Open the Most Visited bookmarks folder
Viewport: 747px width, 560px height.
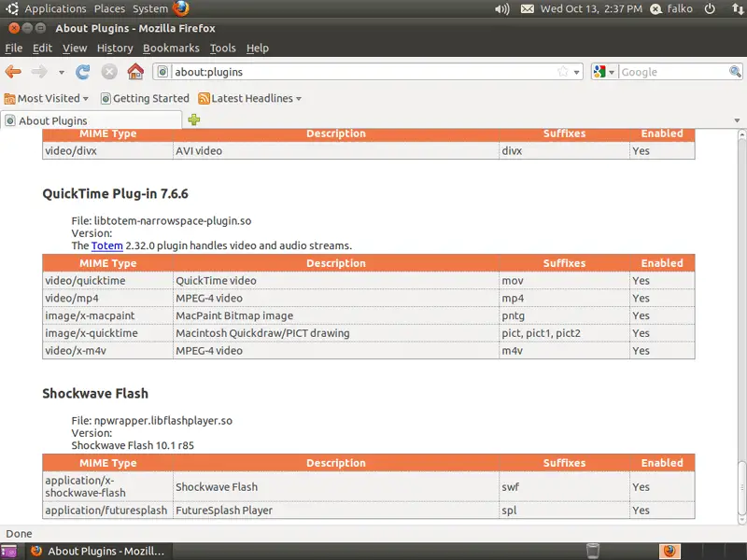click(46, 99)
